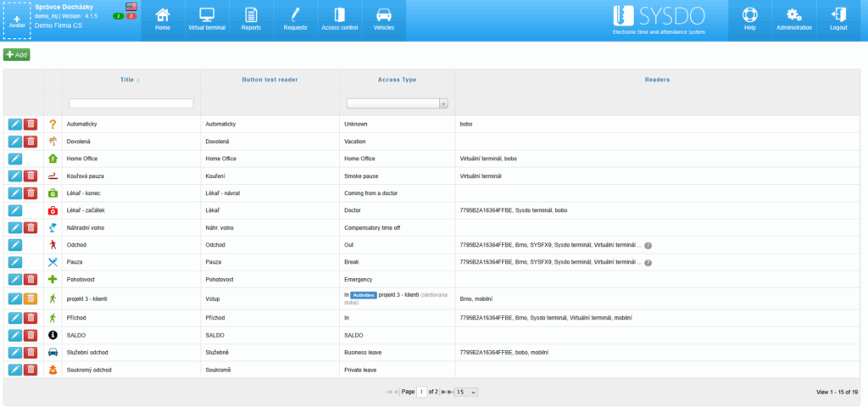Edit the Automaticky row with pencil icon
The image size is (868, 407).
coord(14,124)
